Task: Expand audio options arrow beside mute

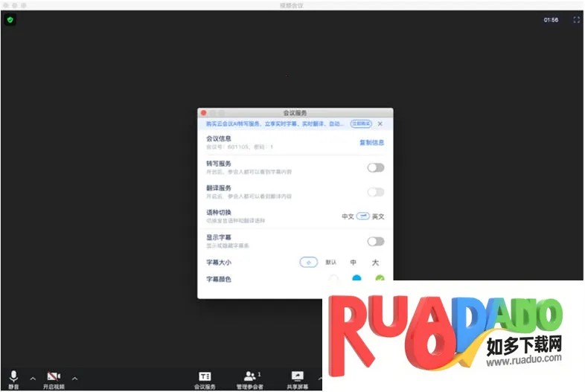Action: 32,378
